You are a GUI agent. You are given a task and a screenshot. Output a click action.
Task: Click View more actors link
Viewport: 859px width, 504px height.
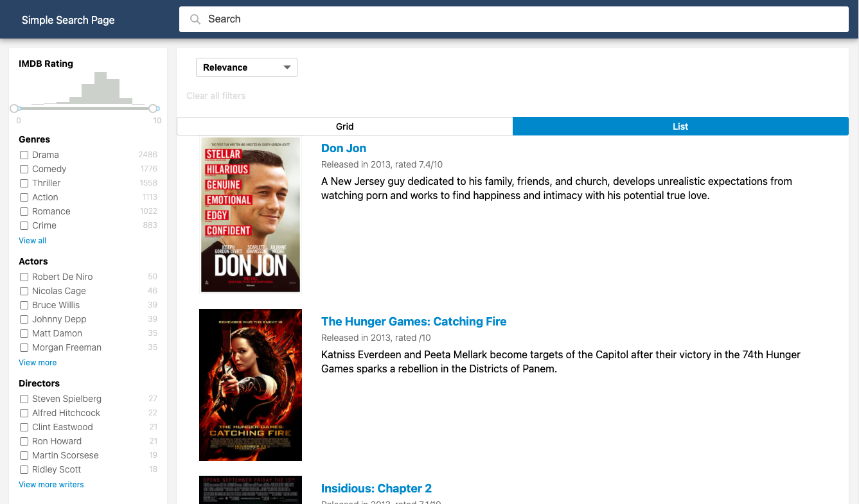click(x=38, y=363)
